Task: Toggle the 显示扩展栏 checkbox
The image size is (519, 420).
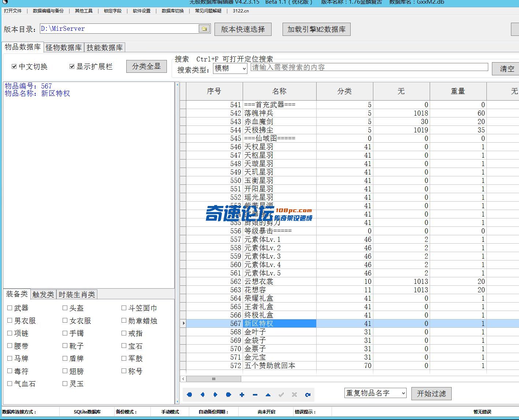Action: [x=72, y=67]
